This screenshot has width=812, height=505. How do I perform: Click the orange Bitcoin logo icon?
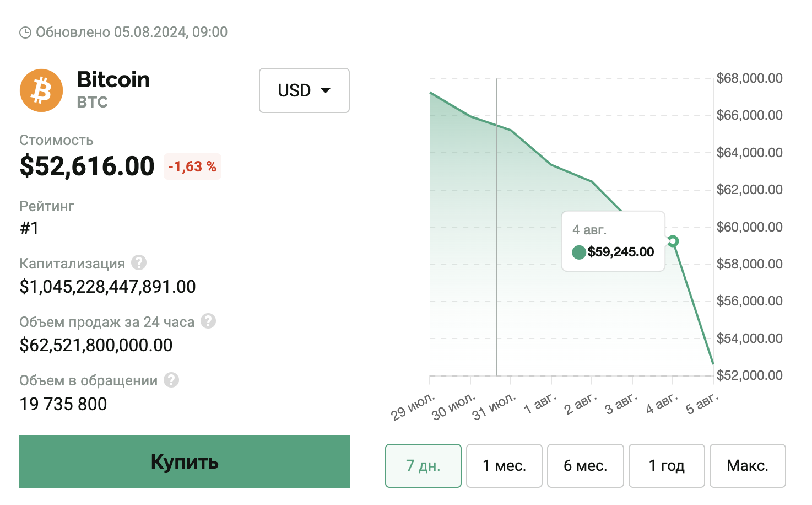coord(41,90)
